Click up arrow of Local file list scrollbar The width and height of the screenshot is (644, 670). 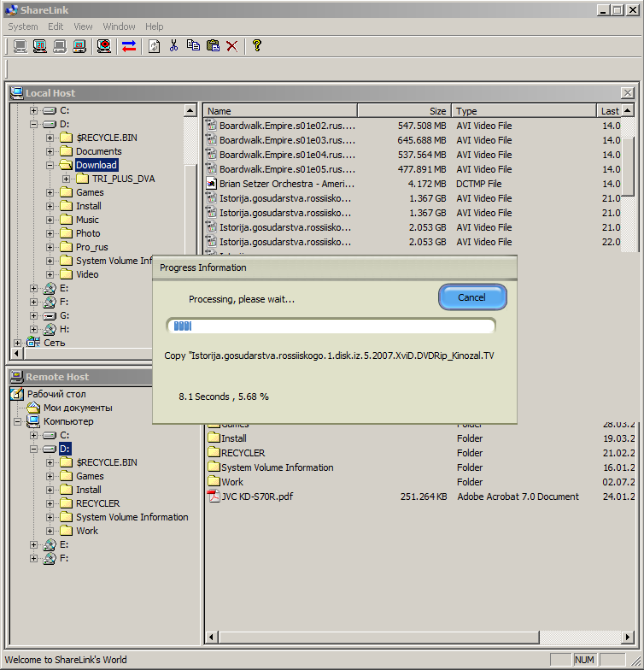tap(627, 111)
